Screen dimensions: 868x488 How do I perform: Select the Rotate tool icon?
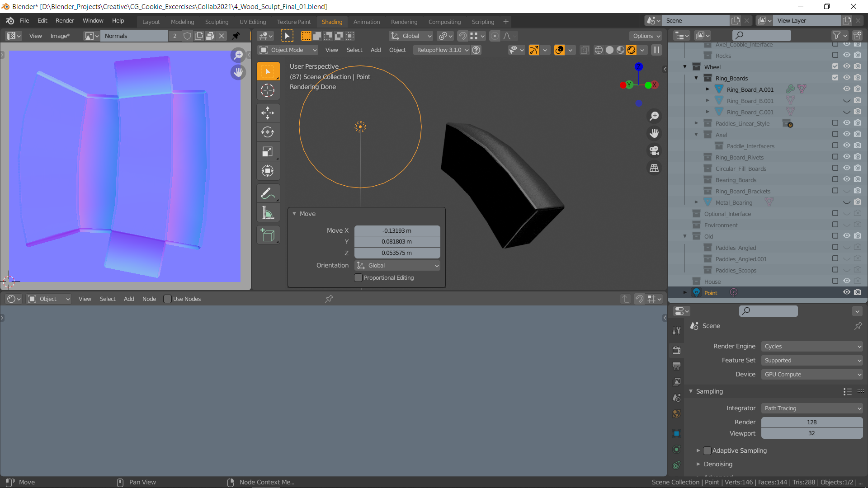pos(268,132)
